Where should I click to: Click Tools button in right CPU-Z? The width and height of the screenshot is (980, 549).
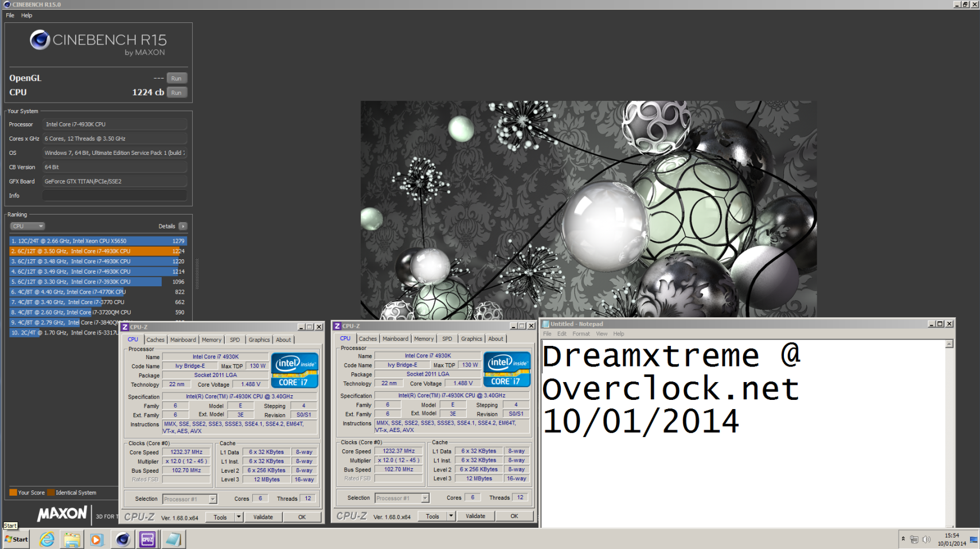pyautogui.click(x=432, y=516)
